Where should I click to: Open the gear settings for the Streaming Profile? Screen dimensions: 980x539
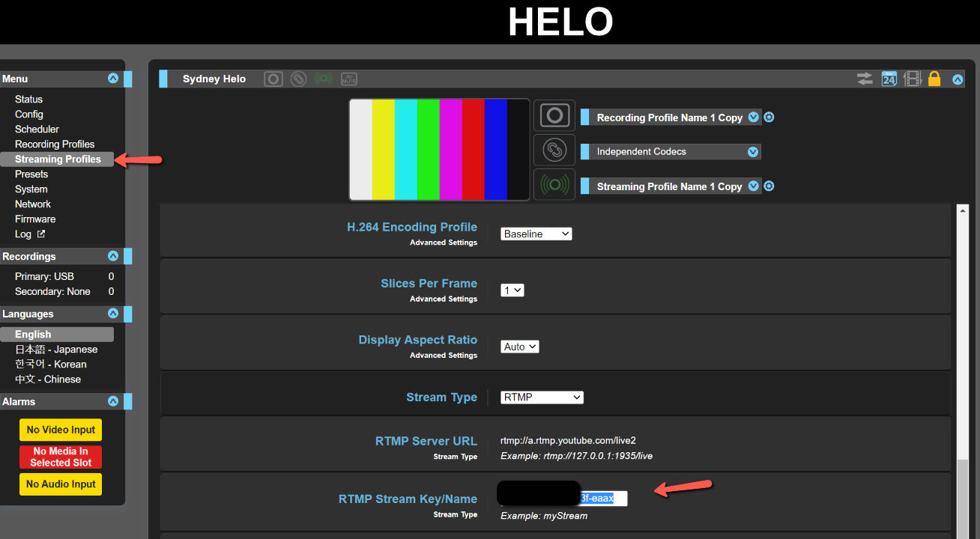coord(769,186)
